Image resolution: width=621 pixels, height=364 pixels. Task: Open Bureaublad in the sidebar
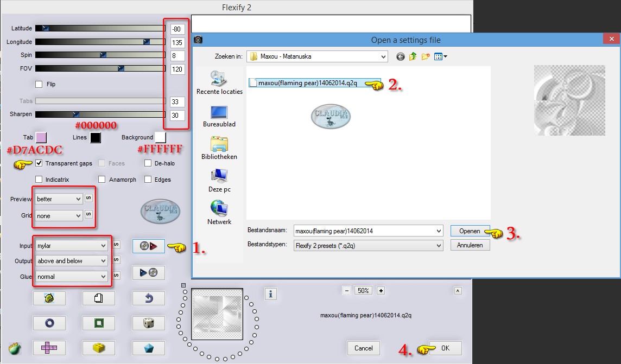point(219,117)
